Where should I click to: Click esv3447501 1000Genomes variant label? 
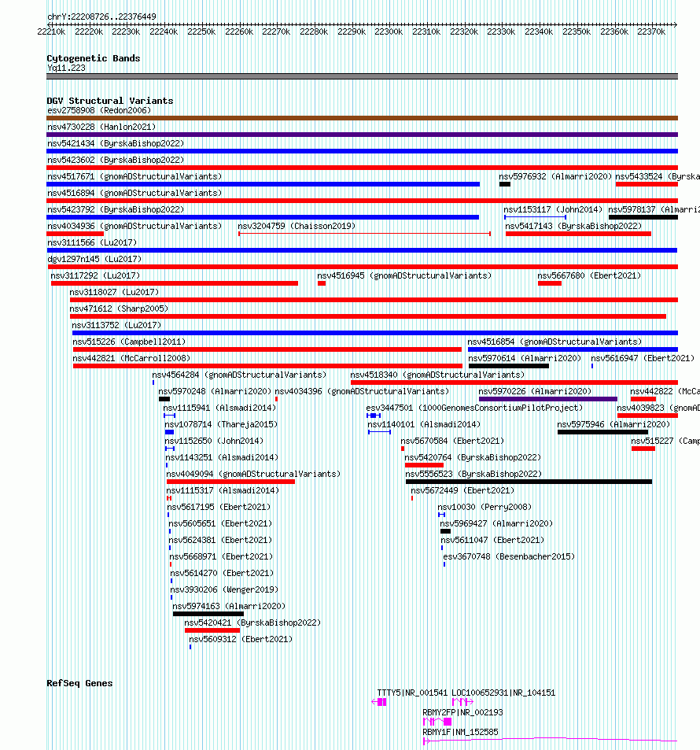click(x=474, y=408)
